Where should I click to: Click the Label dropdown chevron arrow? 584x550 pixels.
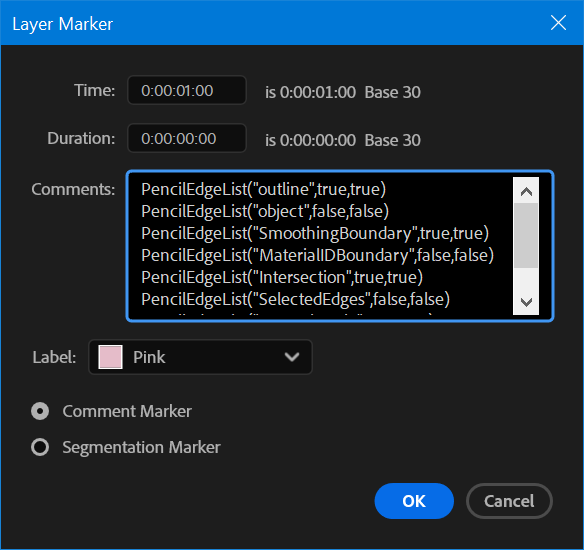tap(292, 357)
